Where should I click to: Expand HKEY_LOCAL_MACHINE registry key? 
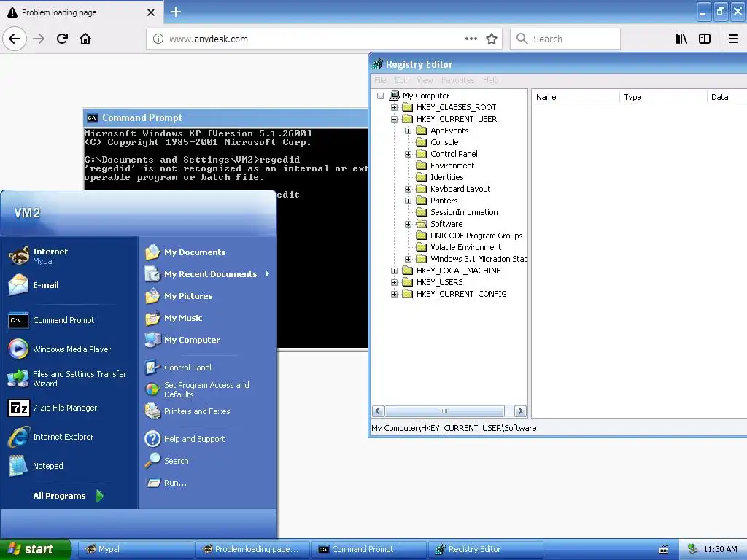coord(394,271)
